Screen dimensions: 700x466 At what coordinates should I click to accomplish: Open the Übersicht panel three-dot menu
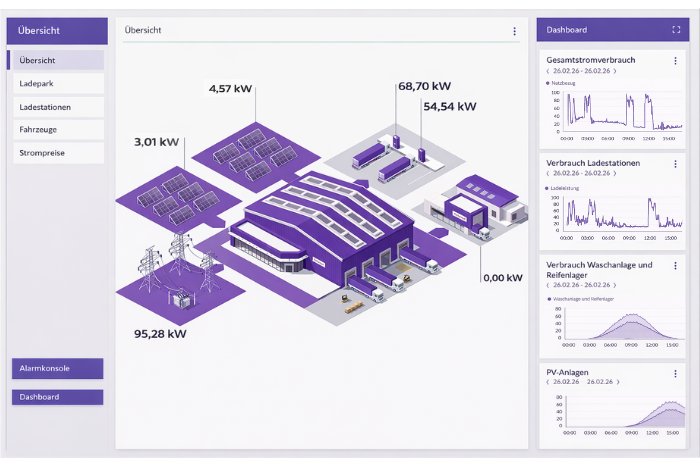[515, 31]
